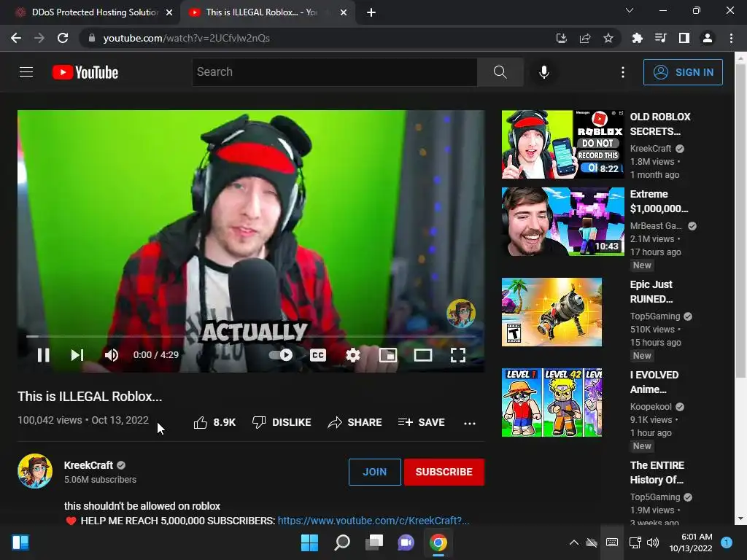Go back in browser history
This screenshot has width=747, height=560.
coord(16,38)
